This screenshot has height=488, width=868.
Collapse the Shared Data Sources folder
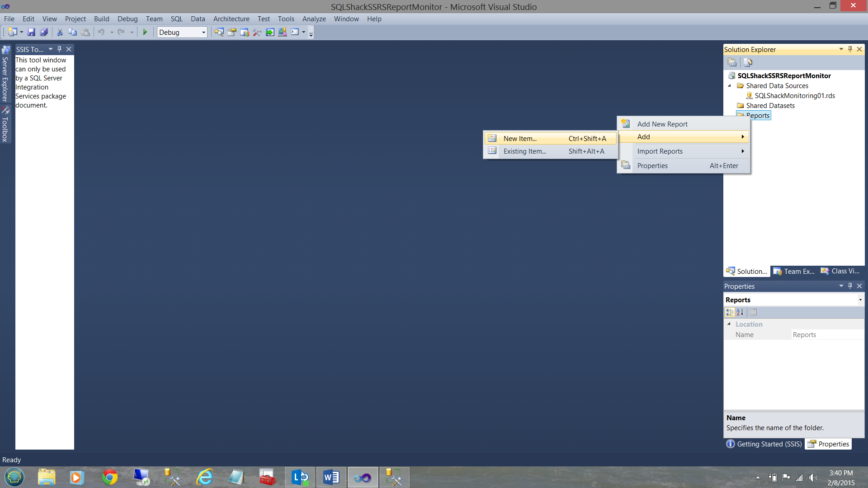click(729, 86)
